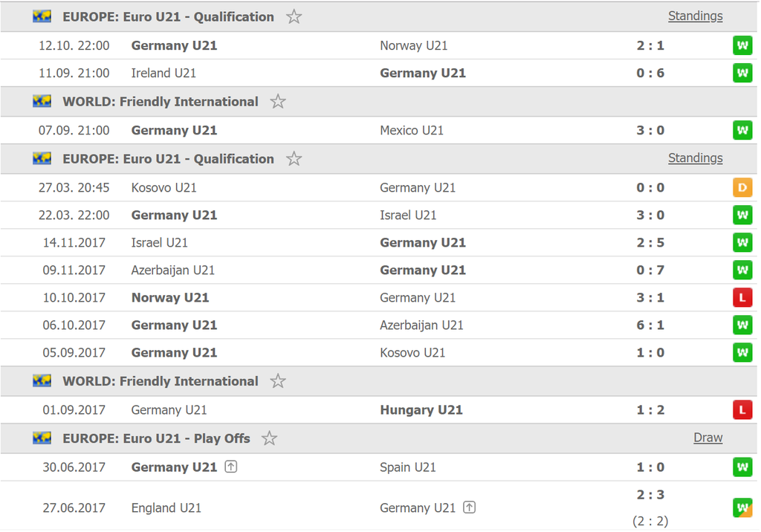
Task: Star the first Euro U21 Qualification league
Action: point(294,17)
